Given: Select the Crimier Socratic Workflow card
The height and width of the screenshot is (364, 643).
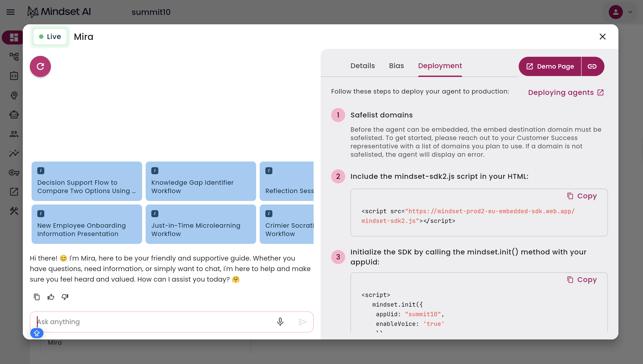Looking at the screenshot, I should click(287, 224).
